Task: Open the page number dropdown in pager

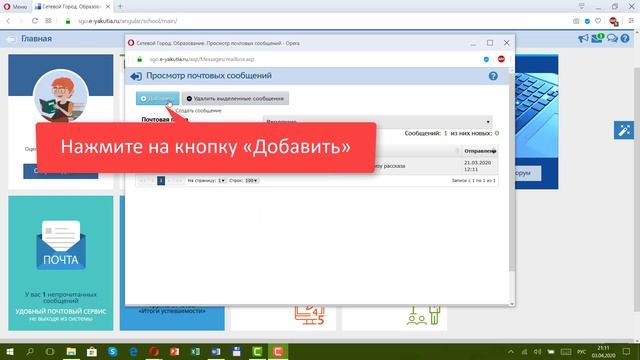Action: [222, 180]
